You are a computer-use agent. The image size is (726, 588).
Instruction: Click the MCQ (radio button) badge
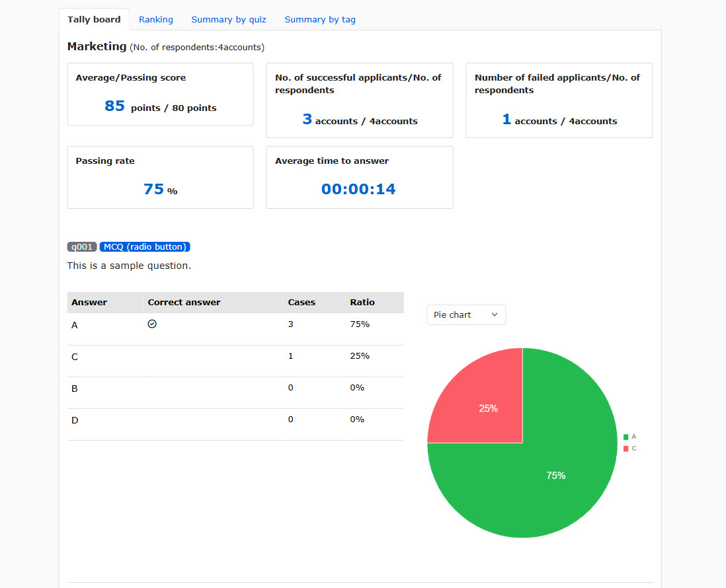(145, 247)
